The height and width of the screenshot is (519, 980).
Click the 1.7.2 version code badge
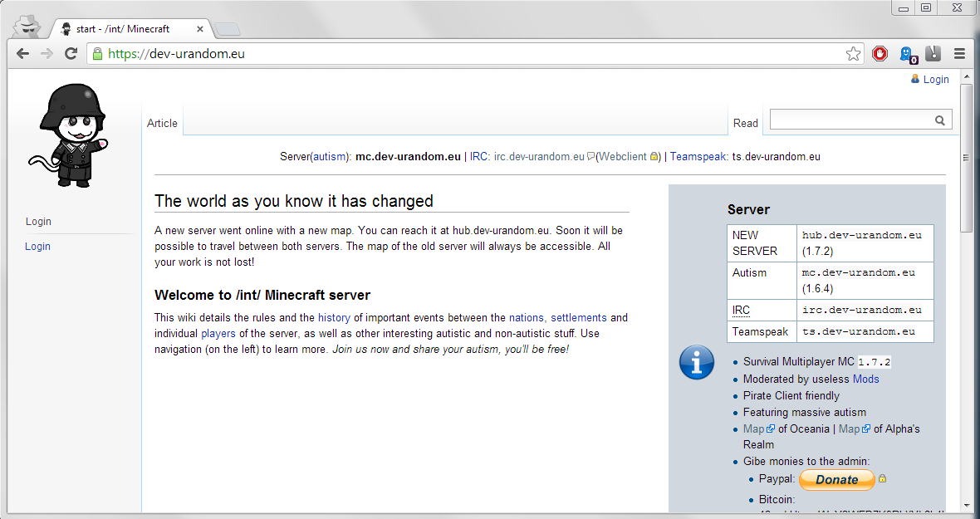pyautogui.click(x=875, y=362)
